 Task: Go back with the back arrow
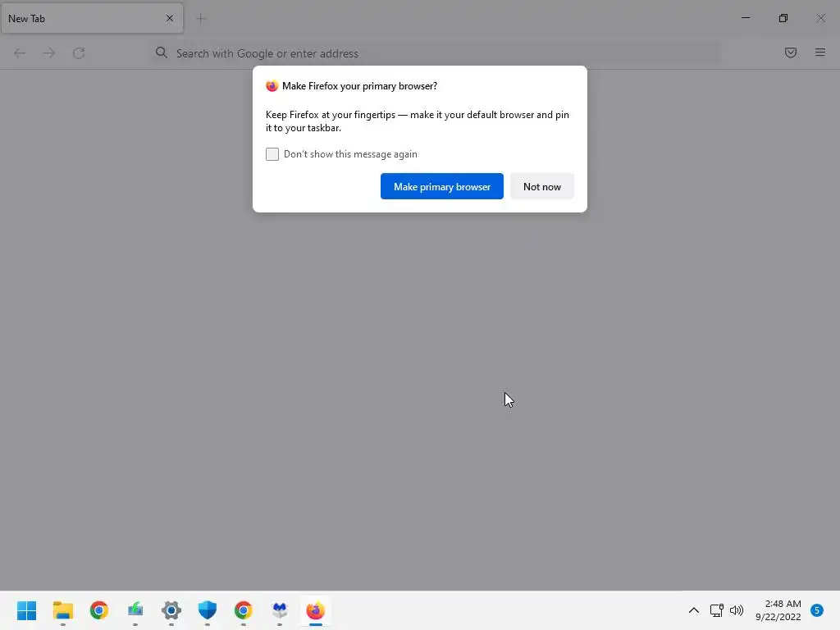(20, 53)
